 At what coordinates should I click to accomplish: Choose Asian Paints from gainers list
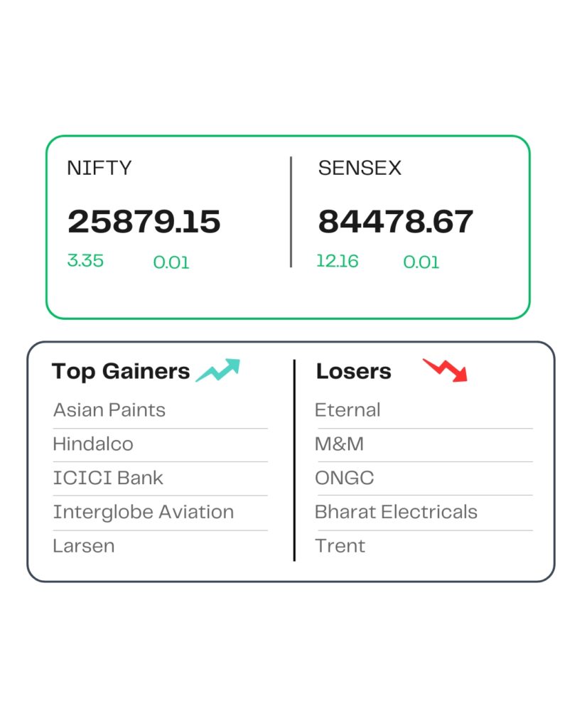tap(109, 410)
